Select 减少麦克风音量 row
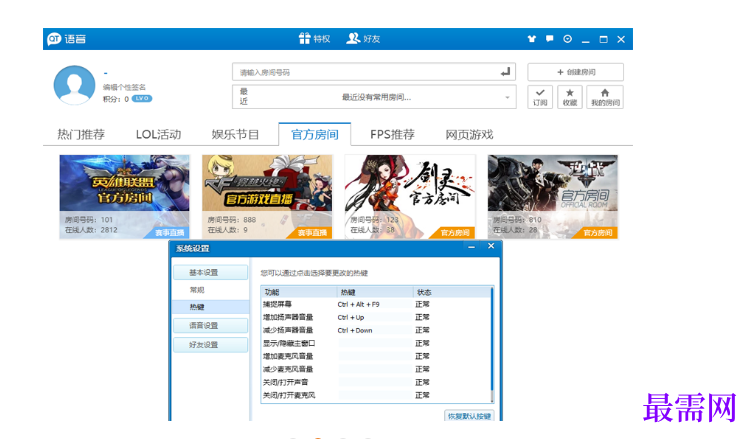The height and width of the screenshot is (439, 755). (x=376, y=369)
